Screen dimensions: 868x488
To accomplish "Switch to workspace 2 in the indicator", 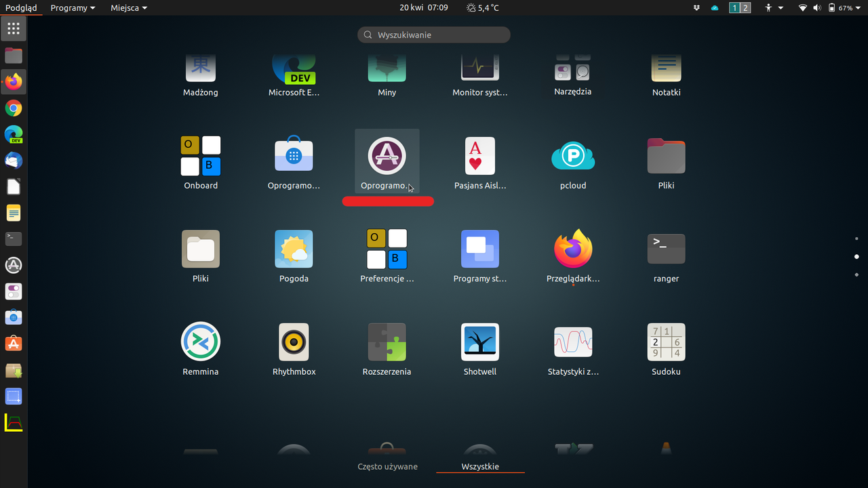I will [745, 8].
